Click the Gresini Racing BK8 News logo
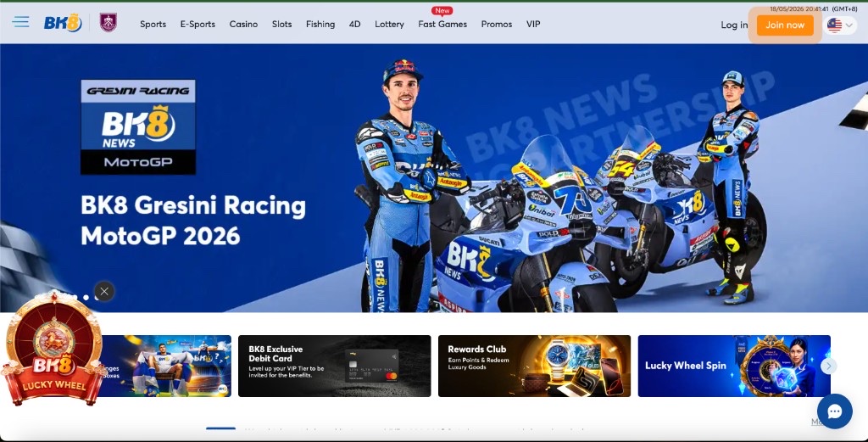The width and height of the screenshot is (868, 442). 138,127
